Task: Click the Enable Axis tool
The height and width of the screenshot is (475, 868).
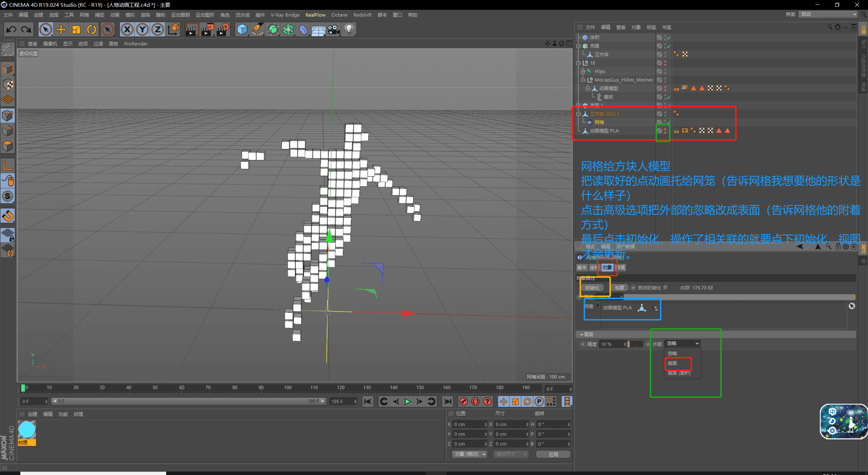Action: tap(8, 166)
